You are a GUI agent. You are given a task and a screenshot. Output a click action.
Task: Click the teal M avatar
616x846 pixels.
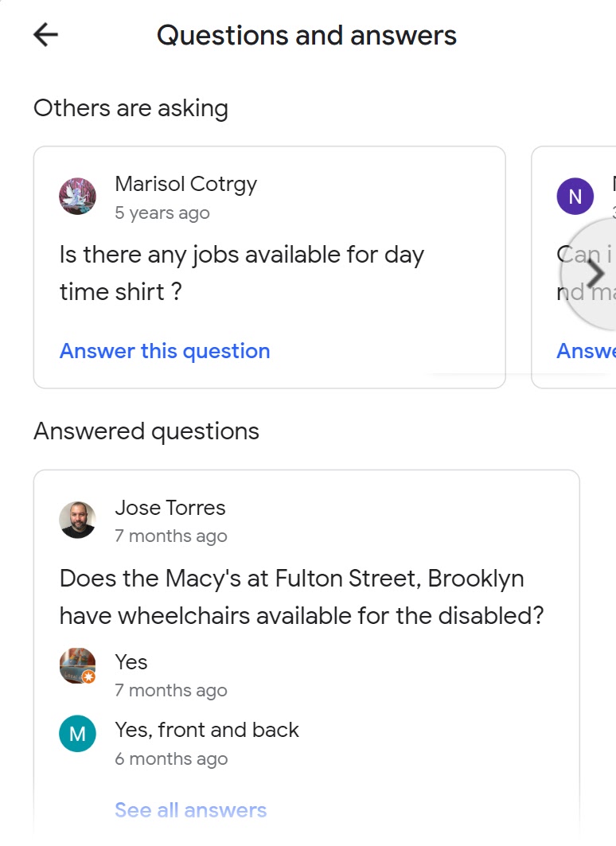pos(78,734)
